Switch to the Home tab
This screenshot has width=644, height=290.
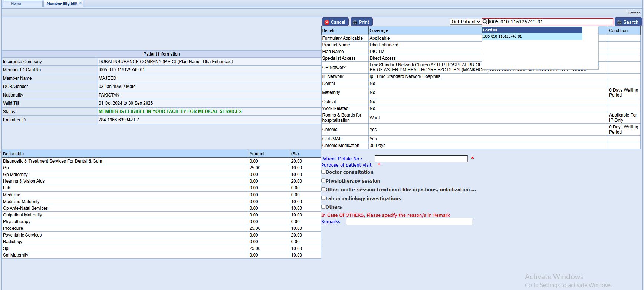pyautogui.click(x=16, y=4)
